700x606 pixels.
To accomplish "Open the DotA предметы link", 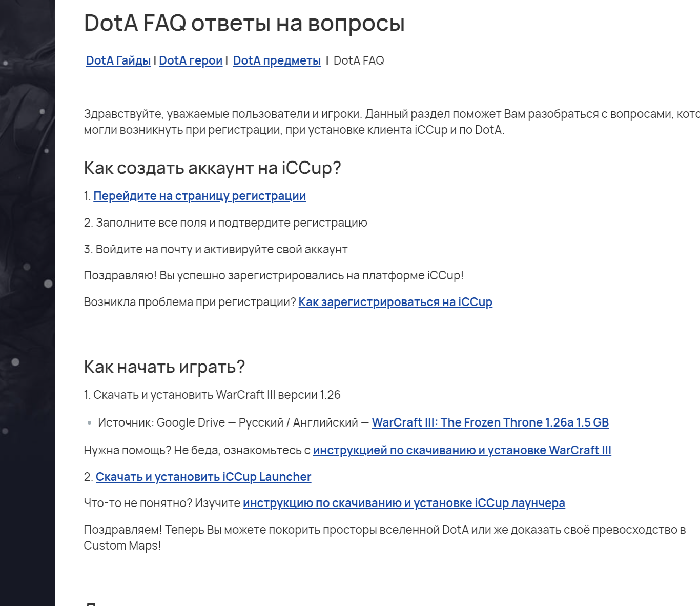I will (277, 60).
